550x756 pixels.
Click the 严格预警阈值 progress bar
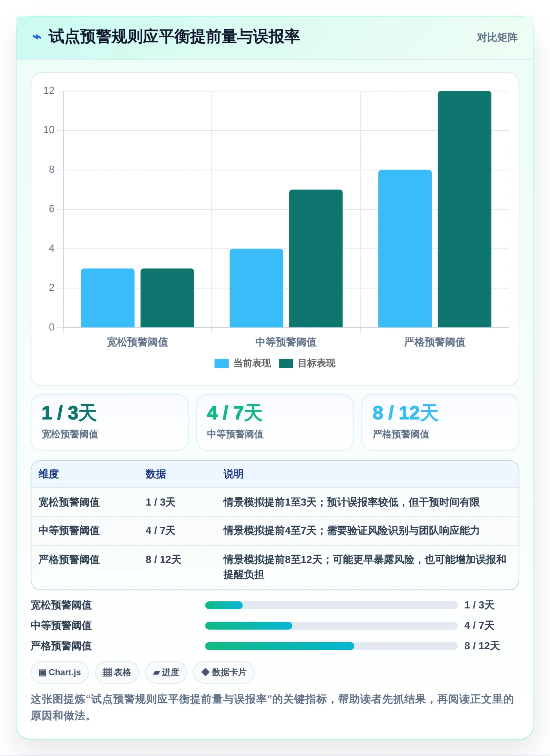coord(332,646)
